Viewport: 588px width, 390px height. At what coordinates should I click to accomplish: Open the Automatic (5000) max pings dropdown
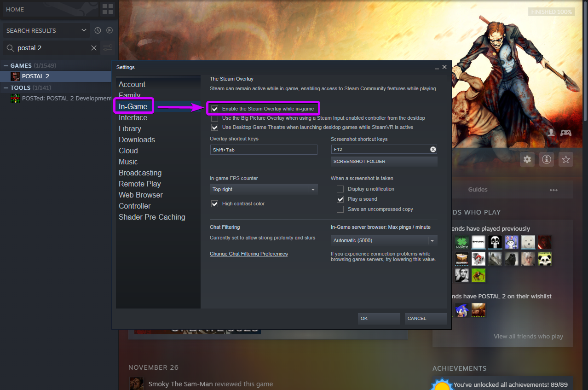[384, 240]
